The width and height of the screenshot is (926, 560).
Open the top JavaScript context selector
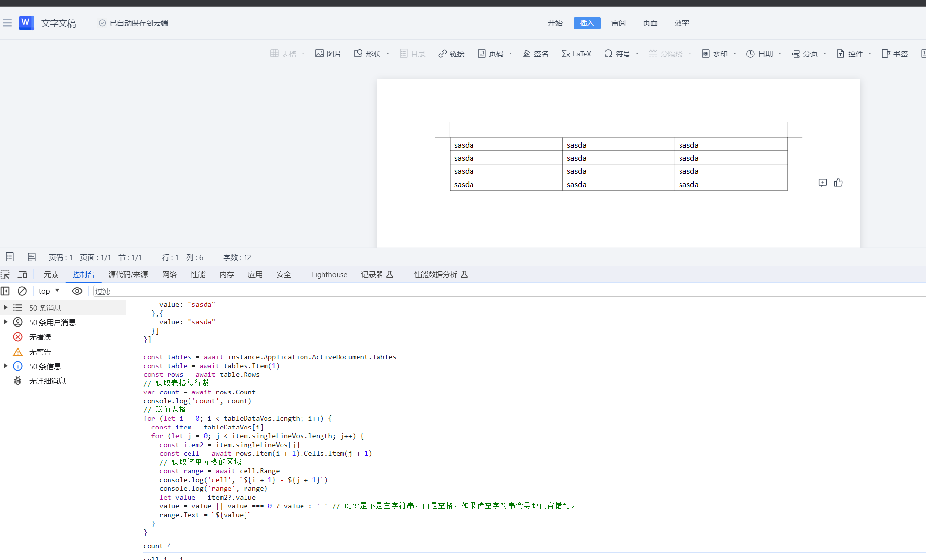49,291
